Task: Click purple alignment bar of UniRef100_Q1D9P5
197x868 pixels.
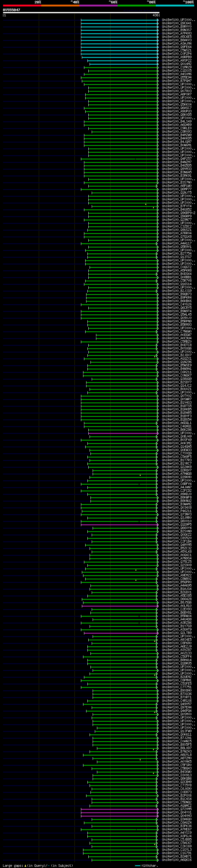Action: coord(119,525)
